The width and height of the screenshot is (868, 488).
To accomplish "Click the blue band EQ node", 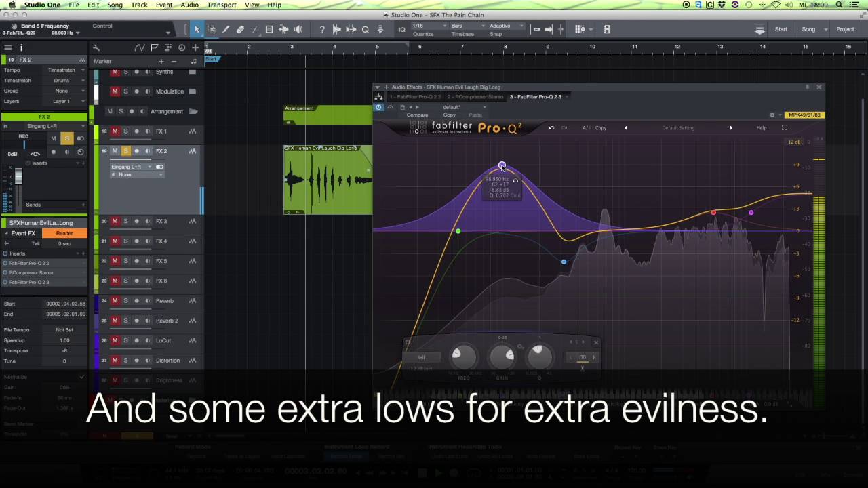I will (x=564, y=262).
